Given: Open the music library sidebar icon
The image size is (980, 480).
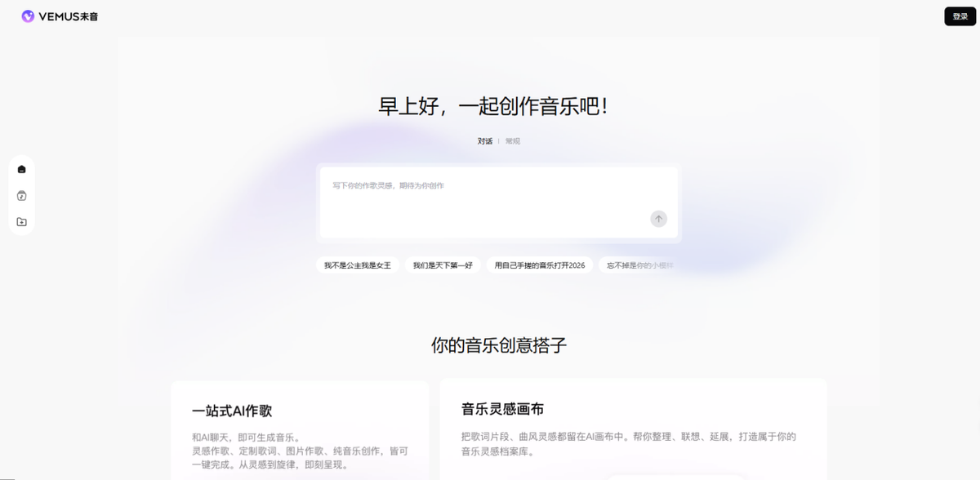Looking at the screenshot, I should [x=21, y=196].
